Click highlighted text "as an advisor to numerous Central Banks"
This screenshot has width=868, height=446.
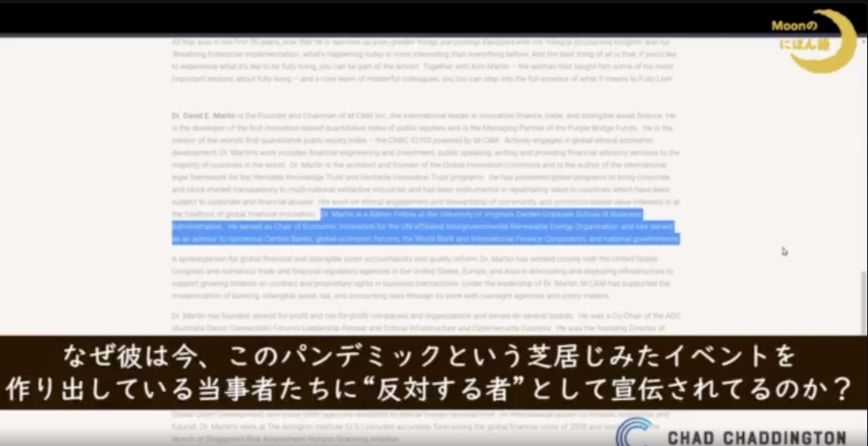pos(243,239)
